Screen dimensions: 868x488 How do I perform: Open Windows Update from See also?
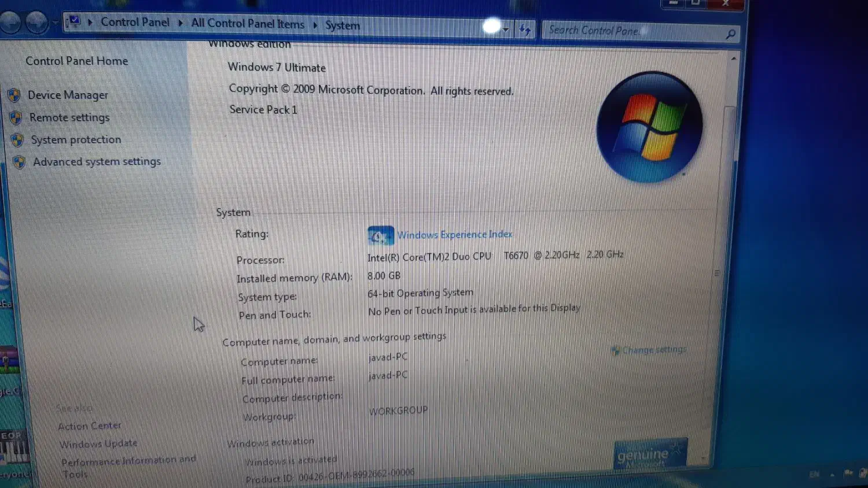tap(98, 444)
